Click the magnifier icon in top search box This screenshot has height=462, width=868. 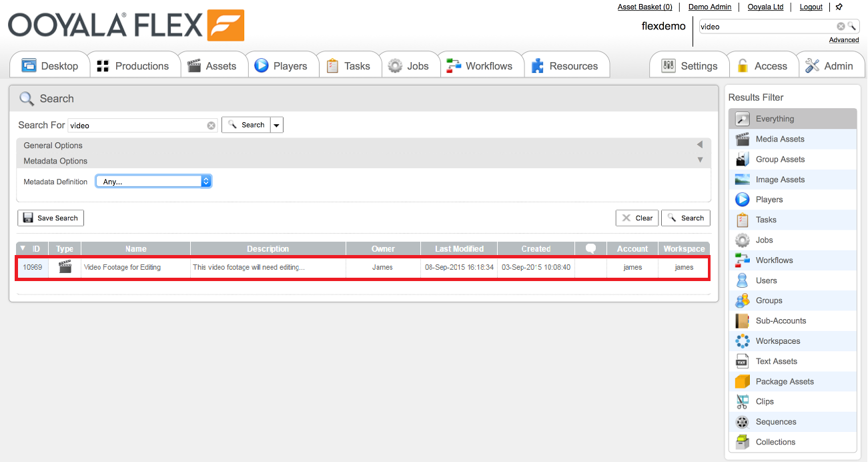click(851, 27)
